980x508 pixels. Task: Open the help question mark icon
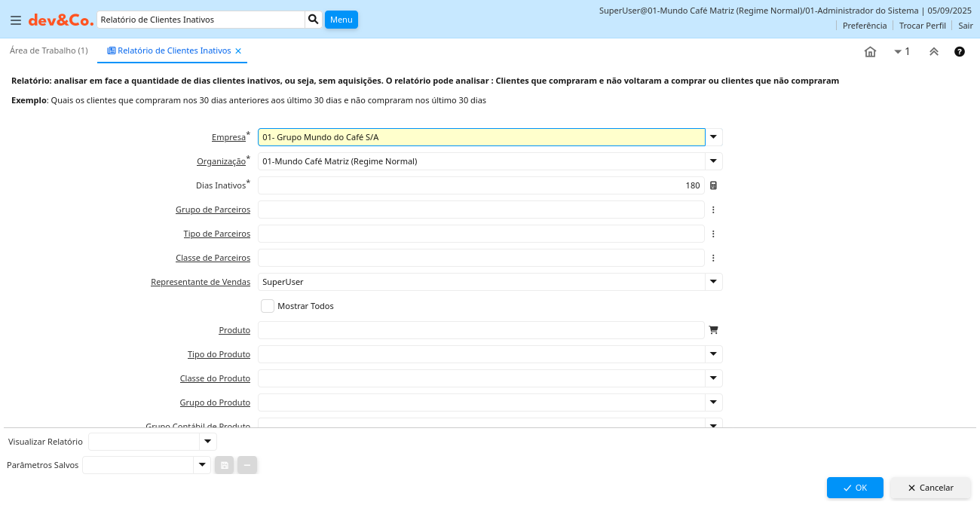coord(960,52)
